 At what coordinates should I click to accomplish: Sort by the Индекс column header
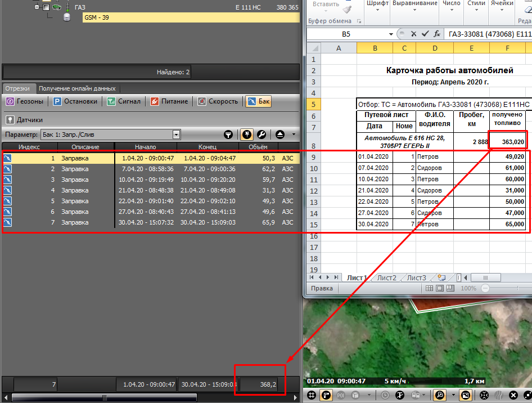coord(29,147)
